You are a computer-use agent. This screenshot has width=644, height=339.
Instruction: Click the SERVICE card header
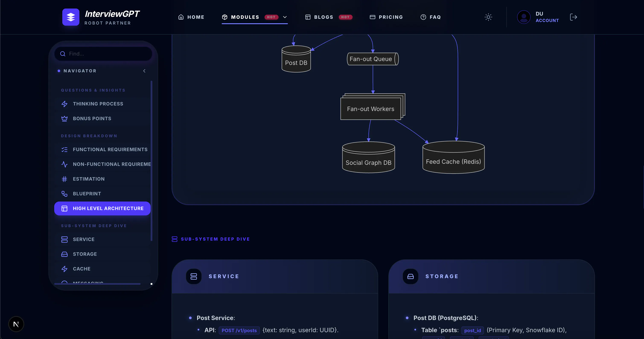click(274, 276)
